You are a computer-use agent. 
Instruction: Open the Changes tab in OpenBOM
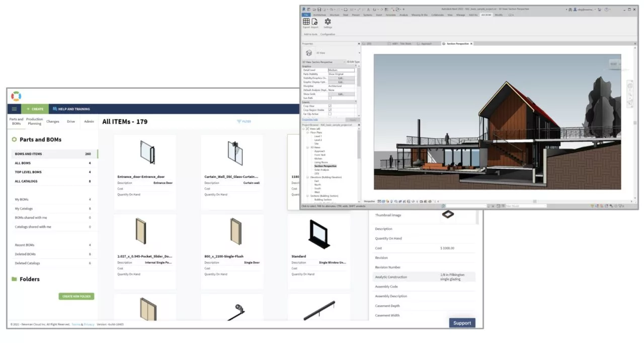tap(53, 121)
